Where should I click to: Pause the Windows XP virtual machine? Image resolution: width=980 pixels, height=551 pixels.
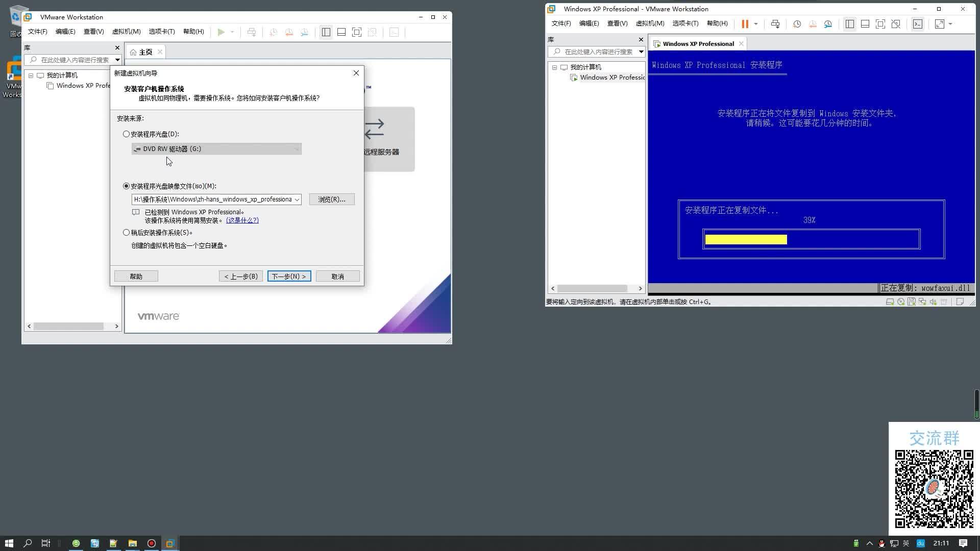(x=745, y=24)
